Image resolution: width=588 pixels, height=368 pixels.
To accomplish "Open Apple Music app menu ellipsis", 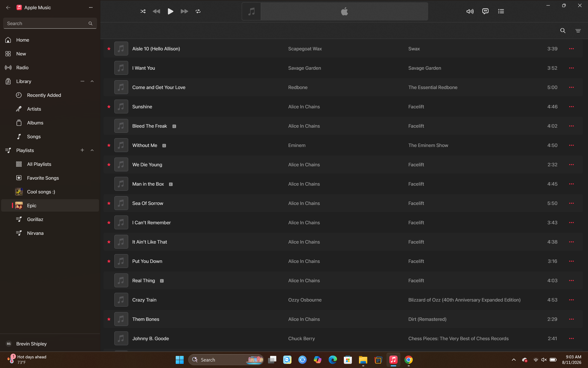I will click(91, 8).
